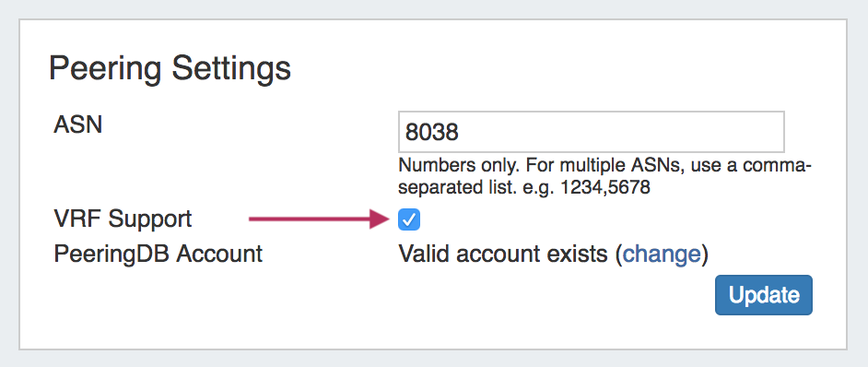
Task: Focus the text box containing 8038
Action: 592,132
